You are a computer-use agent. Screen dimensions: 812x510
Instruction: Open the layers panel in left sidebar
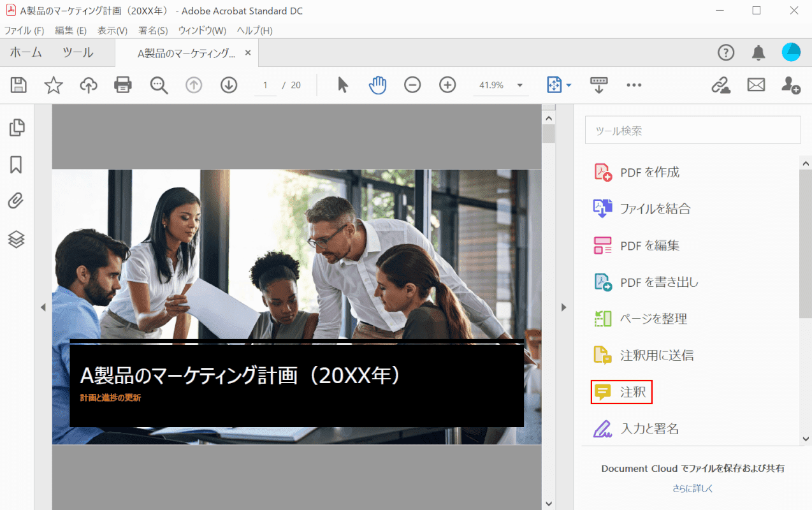pyautogui.click(x=16, y=239)
